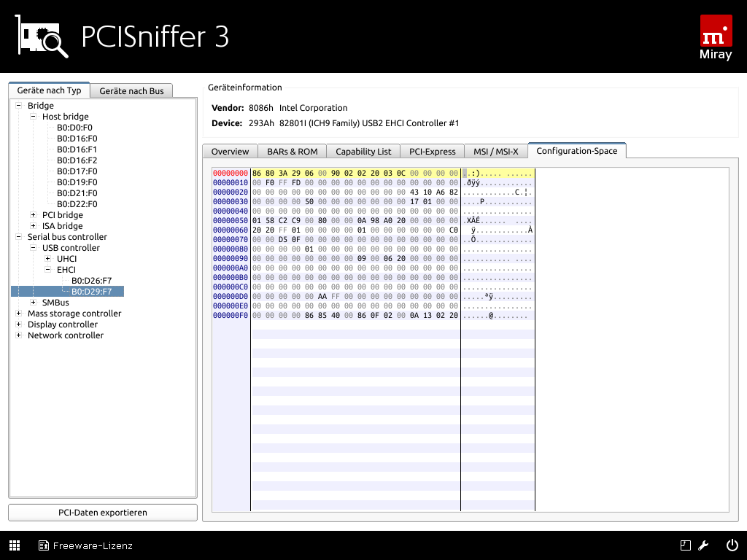Click the SMBus label
The width and height of the screenshot is (747, 560).
55,303
